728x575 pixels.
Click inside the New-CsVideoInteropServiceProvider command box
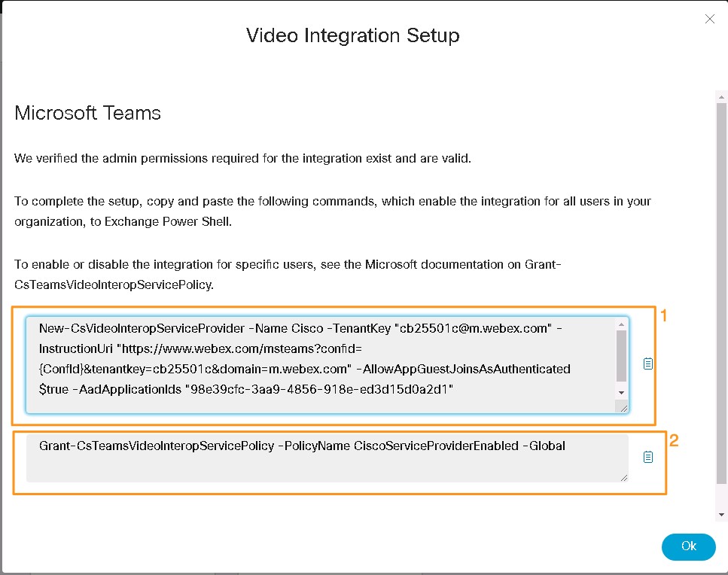[x=327, y=365]
